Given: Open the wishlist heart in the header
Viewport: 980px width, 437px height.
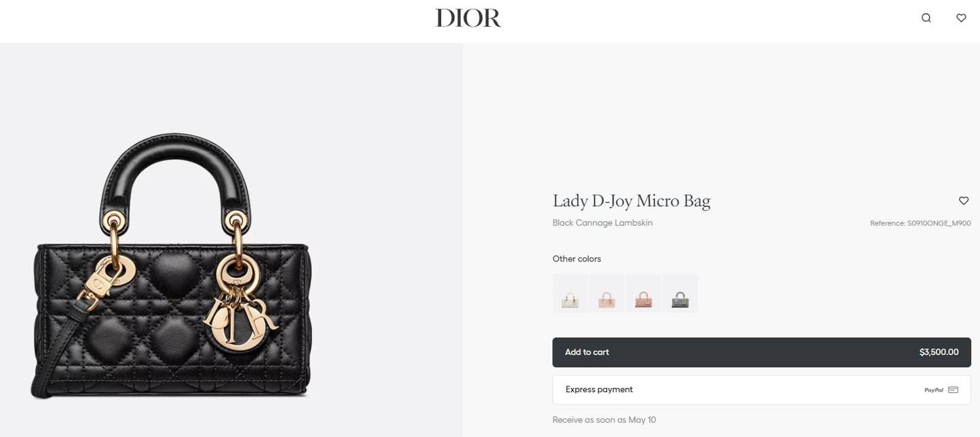Looking at the screenshot, I should (961, 18).
